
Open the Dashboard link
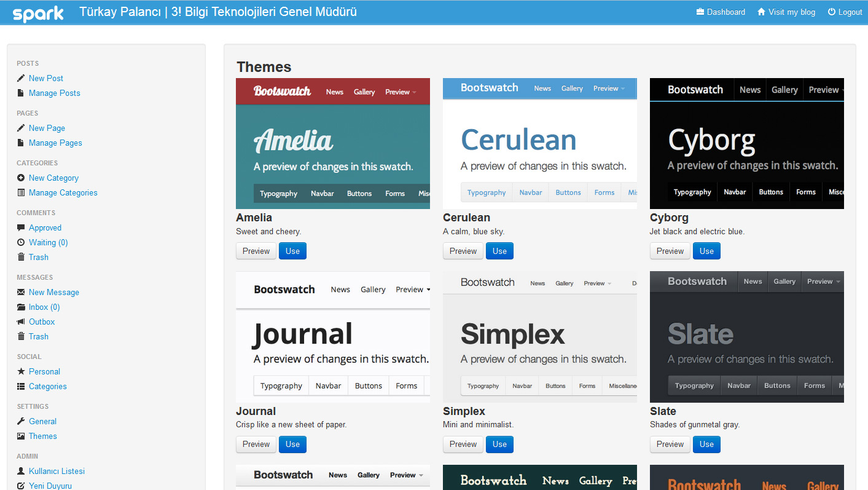point(725,12)
